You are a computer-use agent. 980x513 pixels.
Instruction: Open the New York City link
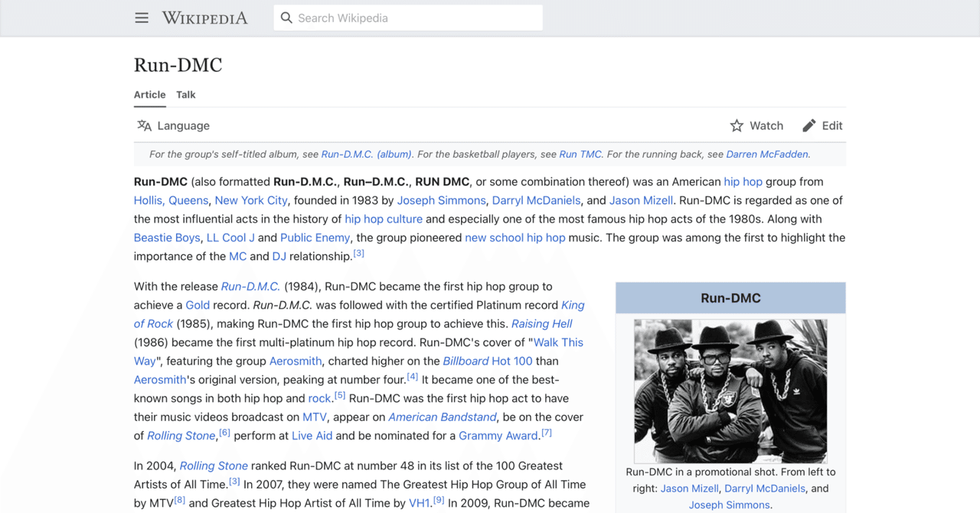(251, 200)
